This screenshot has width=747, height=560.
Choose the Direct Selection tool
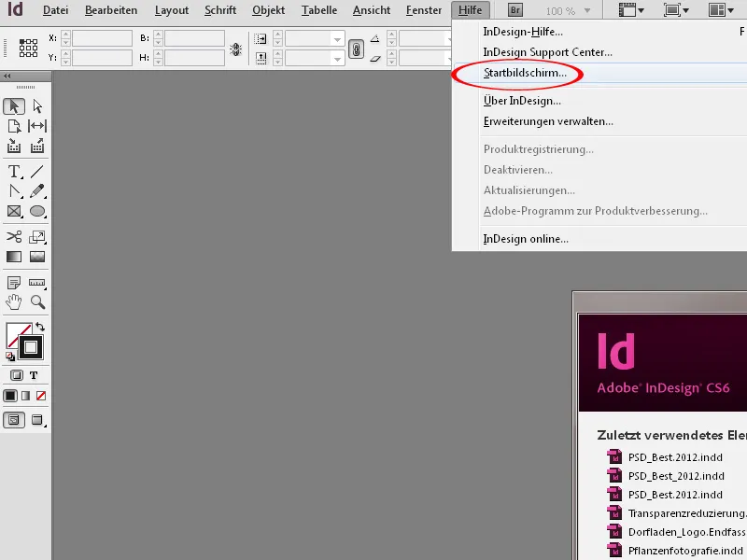coord(37,105)
